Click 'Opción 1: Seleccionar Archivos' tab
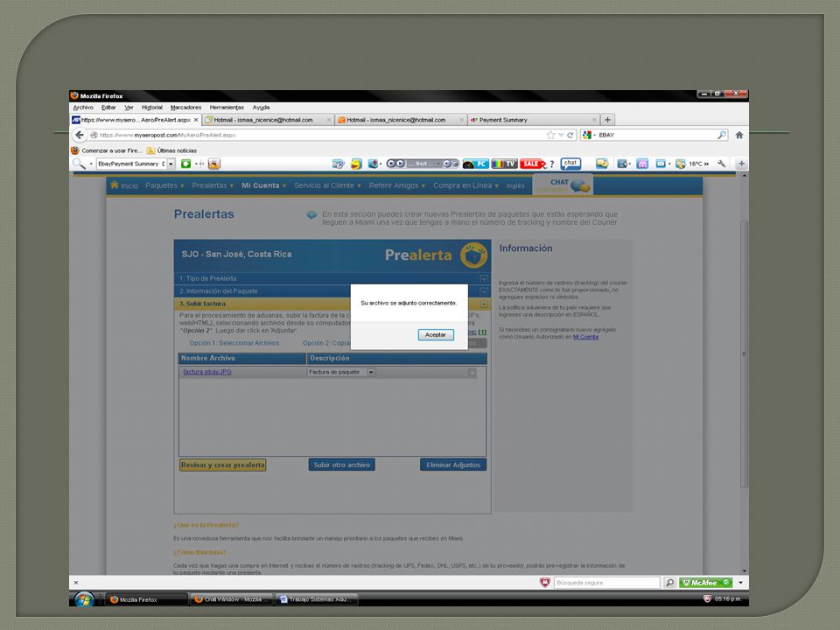The image size is (840, 630). [234, 343]
